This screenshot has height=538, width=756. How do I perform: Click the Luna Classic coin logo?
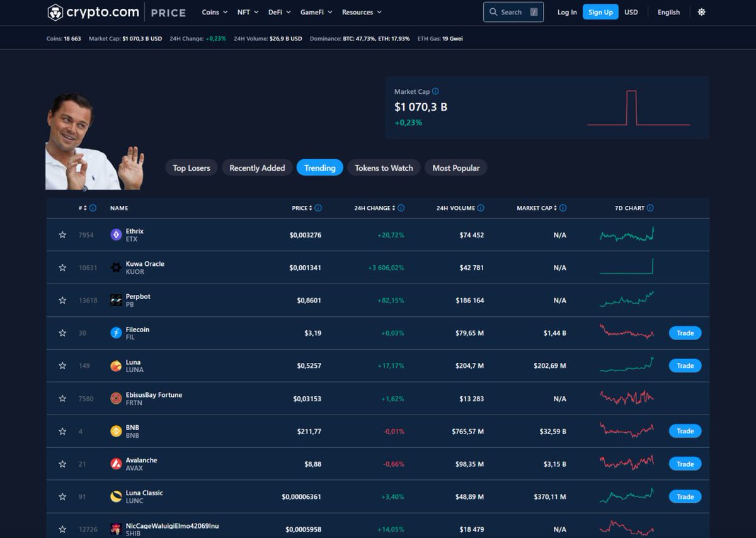click(116, 497)
